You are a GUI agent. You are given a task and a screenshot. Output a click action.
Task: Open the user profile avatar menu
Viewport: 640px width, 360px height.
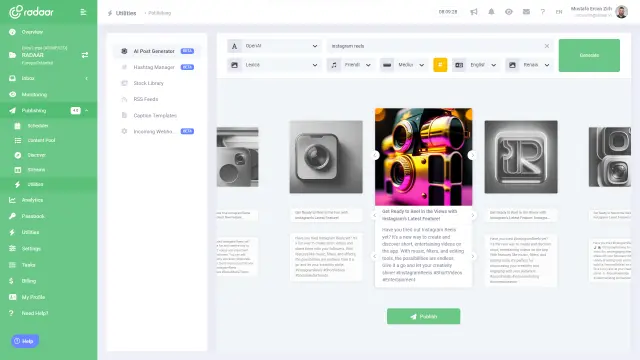pos(621,12)
